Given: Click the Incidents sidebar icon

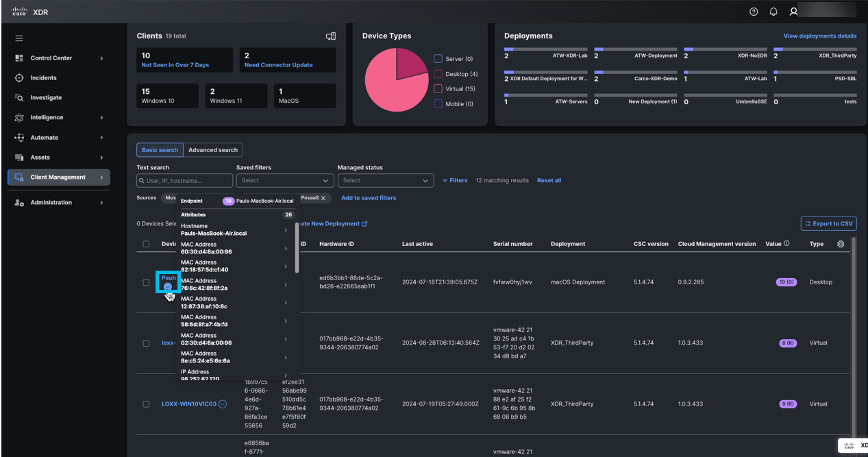Looking at the screenshot, I should click(19, 78).
